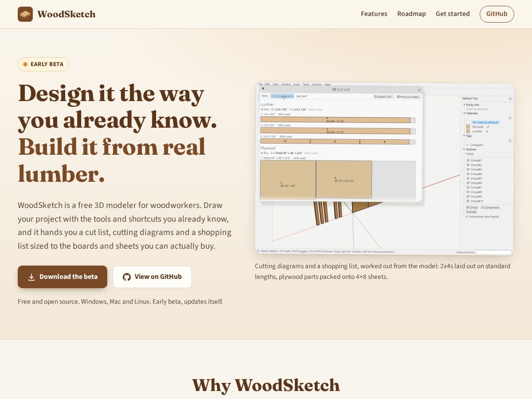The width and height of the screenshot is (532, 399).
Task: Click plywood part D 34 1/2" x 23 1/4"
Action: [x=344, y=179]
